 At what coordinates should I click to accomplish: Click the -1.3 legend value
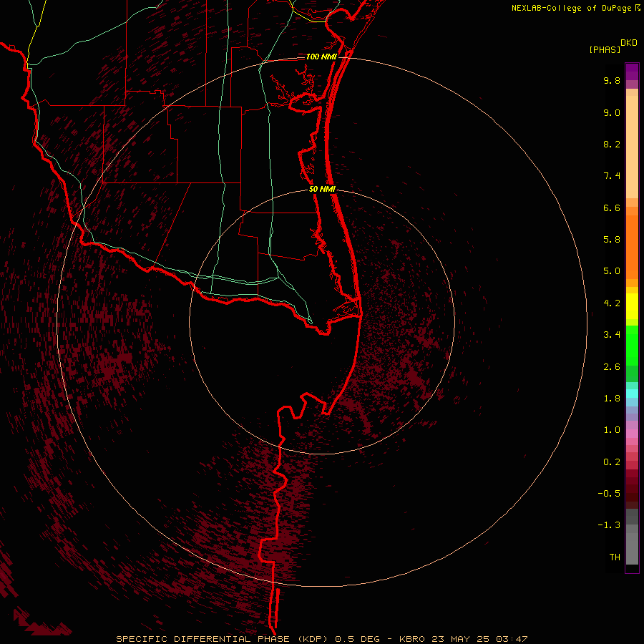[x=609, y=525]
